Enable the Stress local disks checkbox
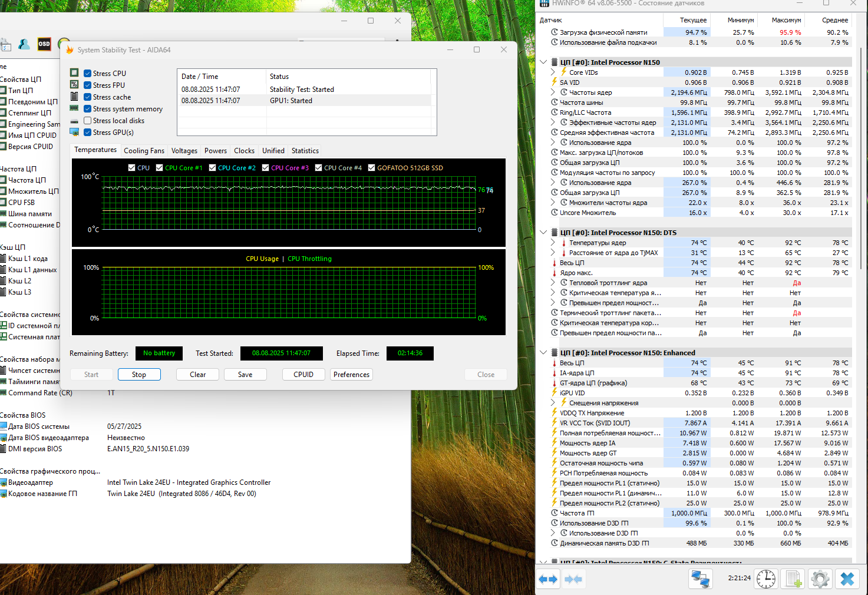868x595 pixels. [87, 121]
